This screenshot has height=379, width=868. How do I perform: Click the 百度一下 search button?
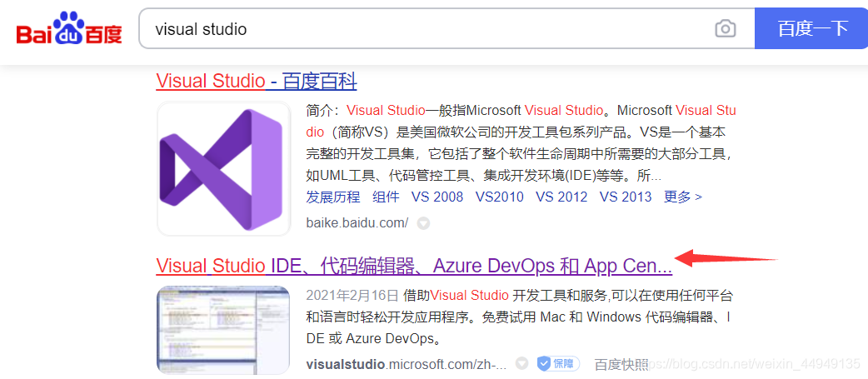pos(811,28)
